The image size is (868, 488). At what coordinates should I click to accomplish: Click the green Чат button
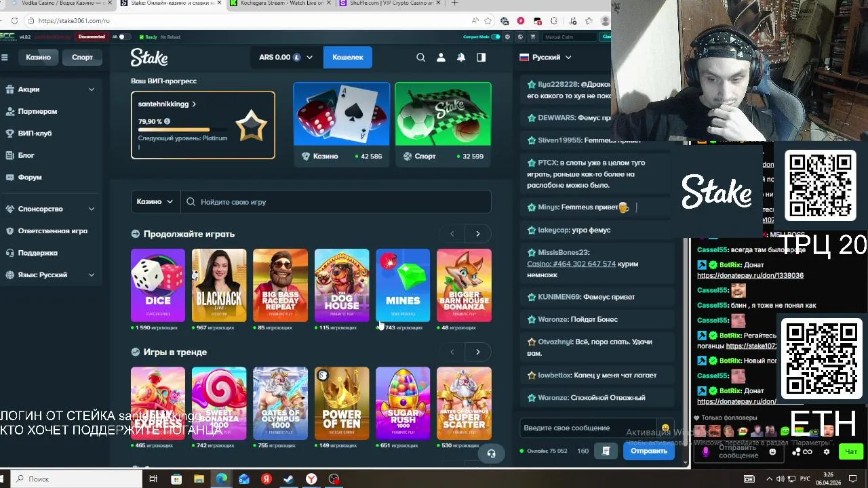tap(851, 451)
